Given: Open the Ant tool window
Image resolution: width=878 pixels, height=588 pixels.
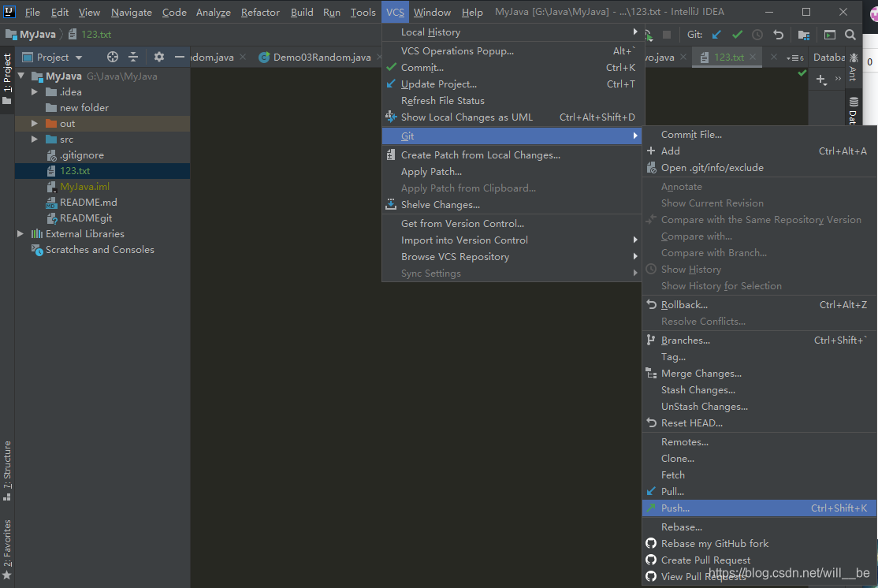Looking at the screenshot, I should pyautogui.click(x=853, y=66).
